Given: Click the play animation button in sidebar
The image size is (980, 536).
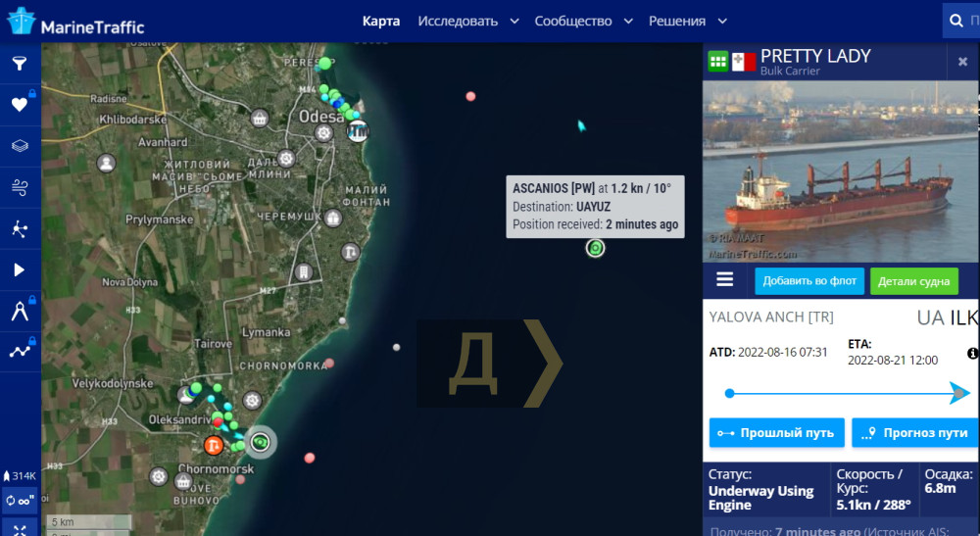Looking at the screenshot, I should [x=20, y=269].
